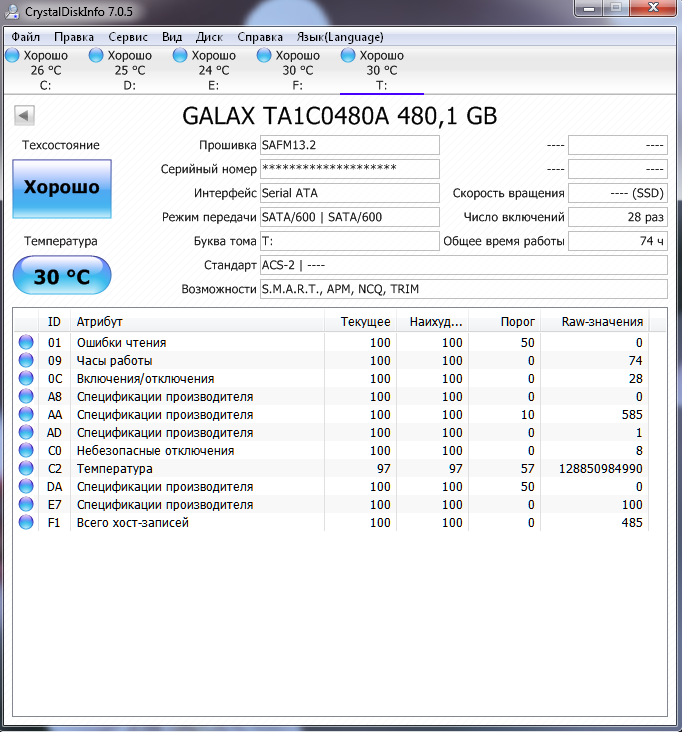Click the Возможности field with S.M.A.R.T.
The height and width of the screenshot is (732, 682).
[x=464, y=289]
